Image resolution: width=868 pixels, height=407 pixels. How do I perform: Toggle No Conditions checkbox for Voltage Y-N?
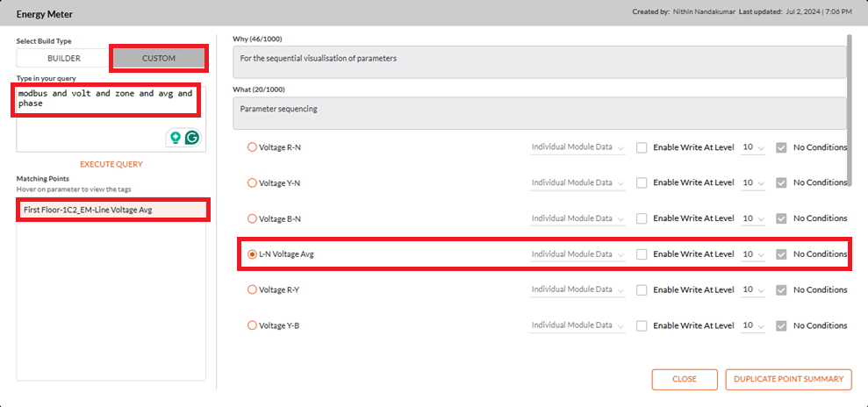tap(781, 182)
